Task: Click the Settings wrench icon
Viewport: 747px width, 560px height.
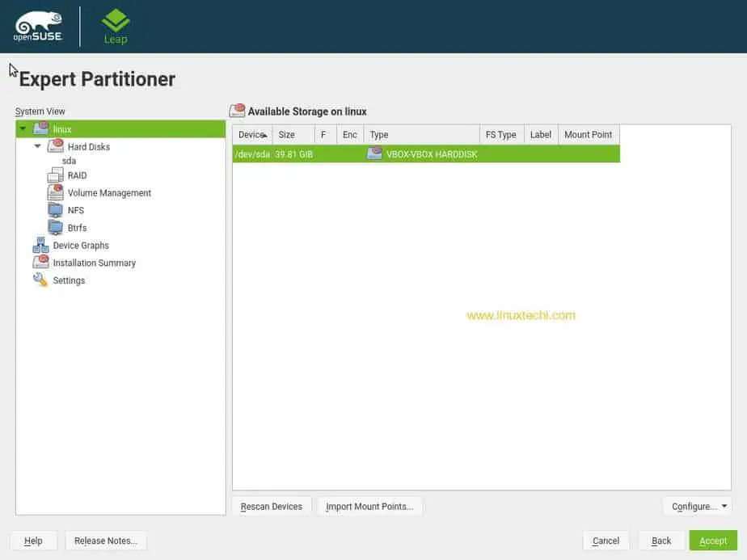Action: tap(40, 280)
